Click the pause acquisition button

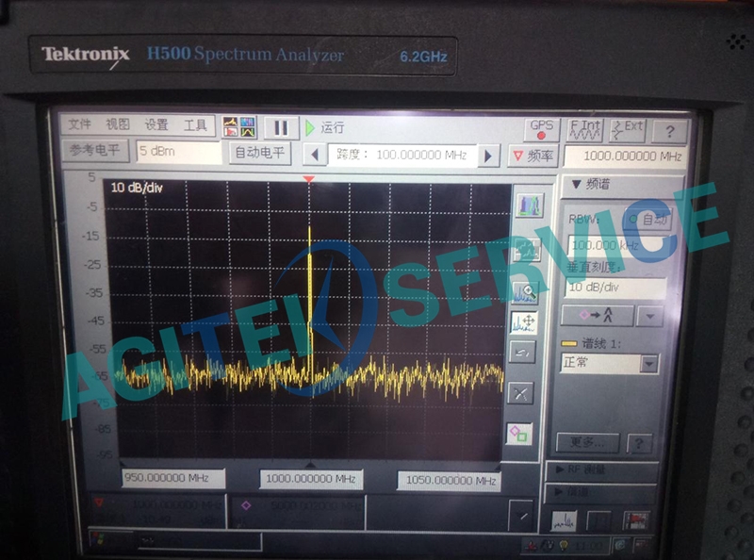pyautogui.click(x=280, y=127)
